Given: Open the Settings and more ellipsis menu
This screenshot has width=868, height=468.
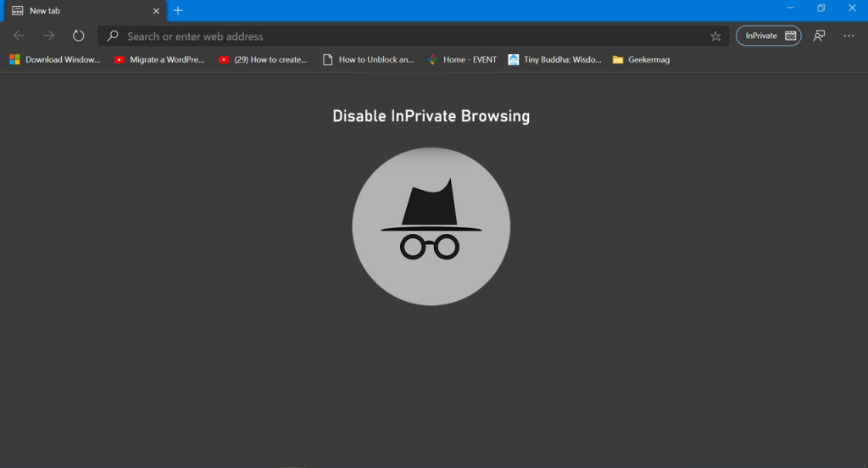Looking at the screenshot, I should click(x=849, y=36).
